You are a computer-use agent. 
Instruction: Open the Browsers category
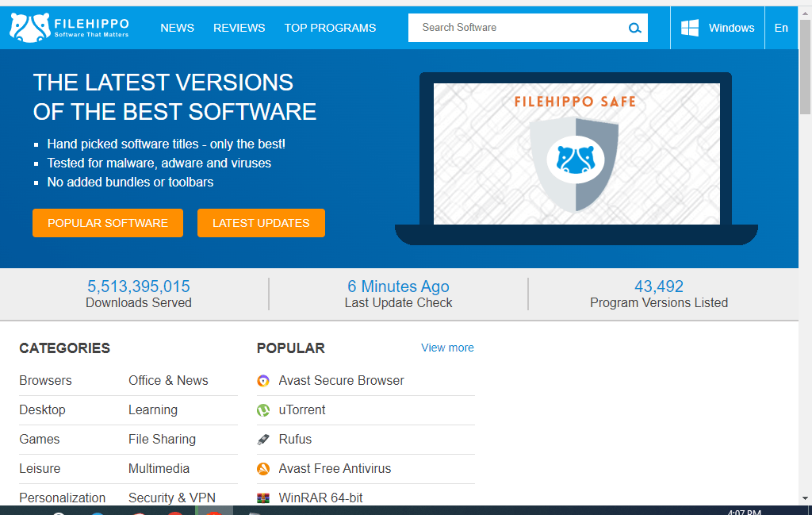pos(45,380)
